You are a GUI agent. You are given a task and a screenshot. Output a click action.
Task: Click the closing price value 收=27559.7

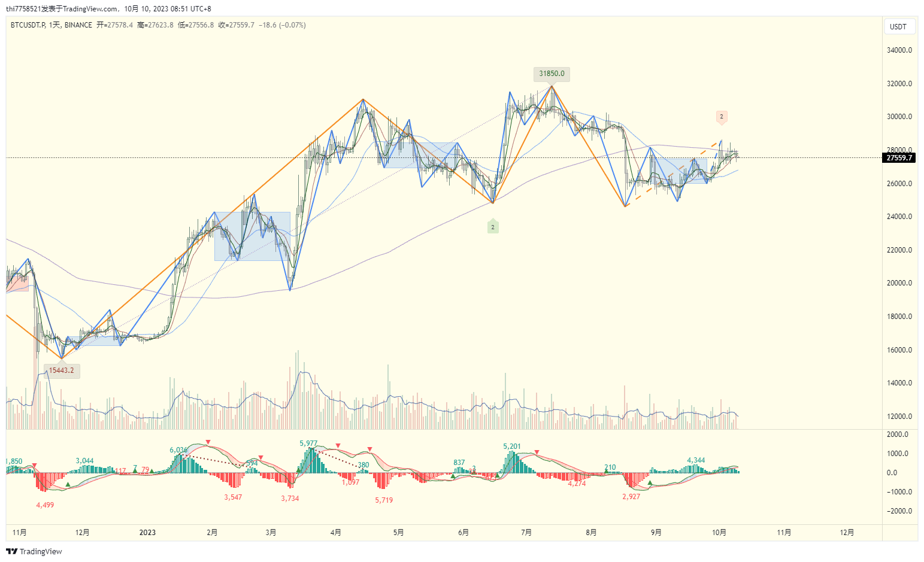[x=236, y=25]
